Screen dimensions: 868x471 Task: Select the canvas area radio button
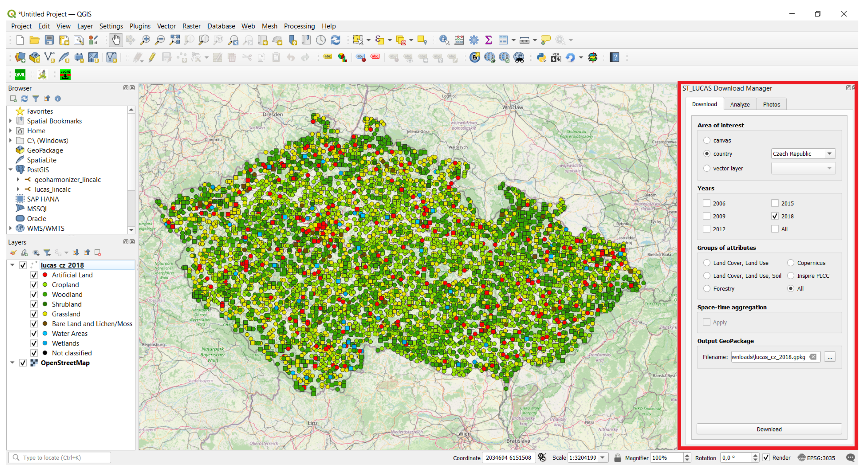pyautogui.click(x=707, y=140)
